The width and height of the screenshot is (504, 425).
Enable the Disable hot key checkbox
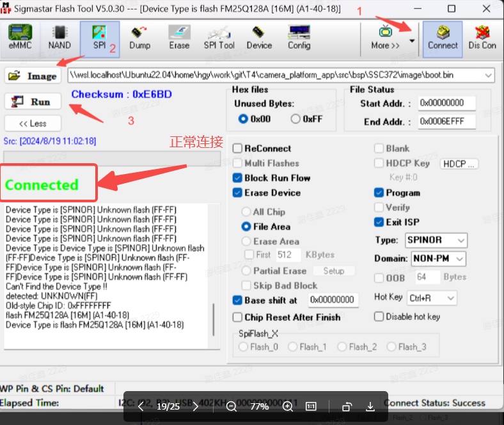tap(379, 317)
